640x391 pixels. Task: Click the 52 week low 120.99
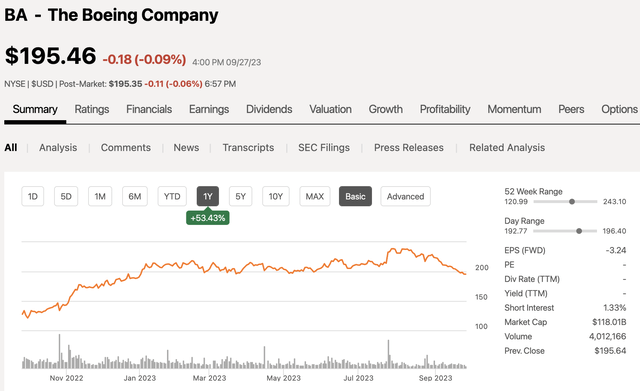pyautogui.click(x=516, y=202)
